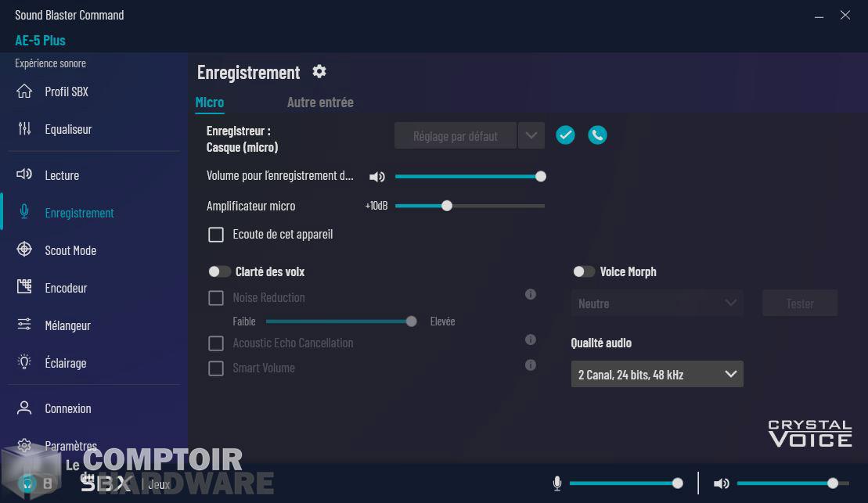Viewport: 868px width, 503px height.
Task: Check the Acoustic Echo Cancellation checkbox
Action: click(216, 343)
